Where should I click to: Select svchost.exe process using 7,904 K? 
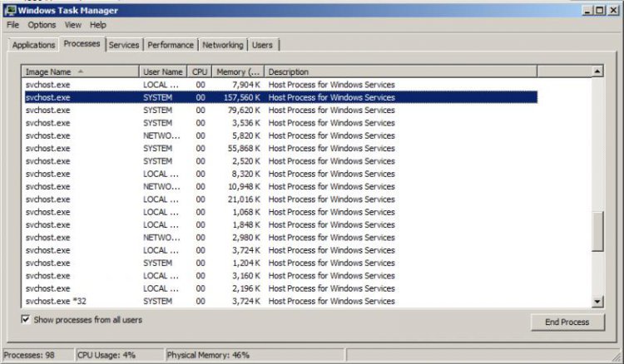point(281,85)
